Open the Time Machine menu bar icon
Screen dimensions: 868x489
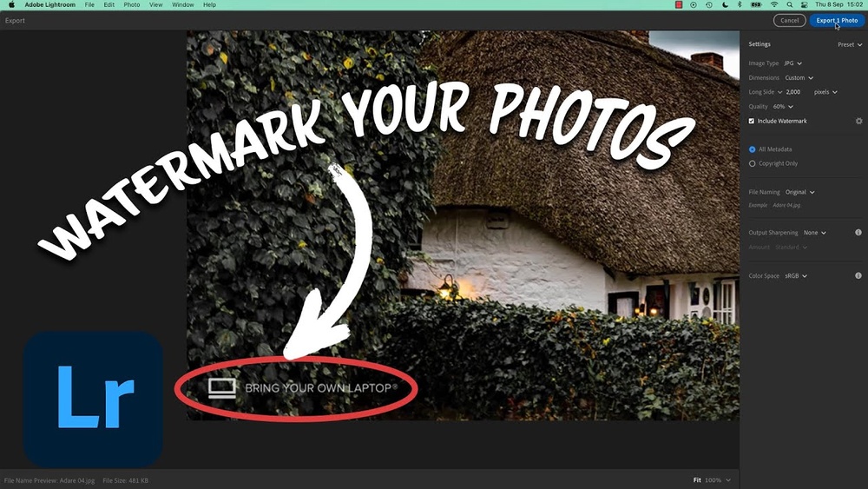coord(709,4)
